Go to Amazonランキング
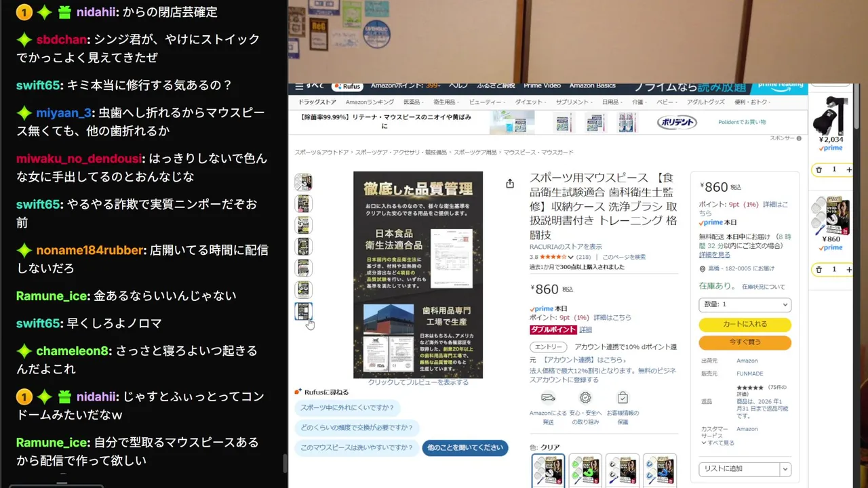Screen dimensions: 868x488 (x=370, y=102)
